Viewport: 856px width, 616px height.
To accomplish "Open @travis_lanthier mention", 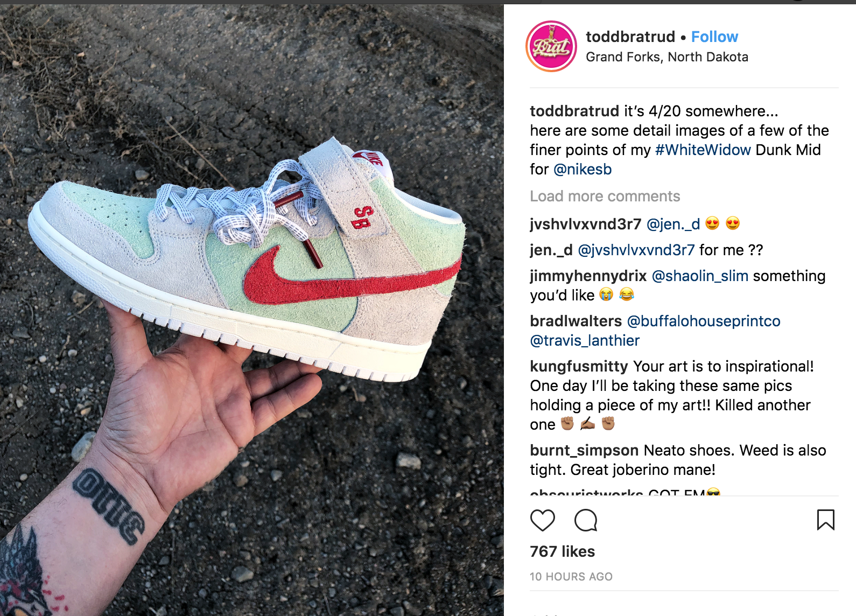I will click(585, 340).
